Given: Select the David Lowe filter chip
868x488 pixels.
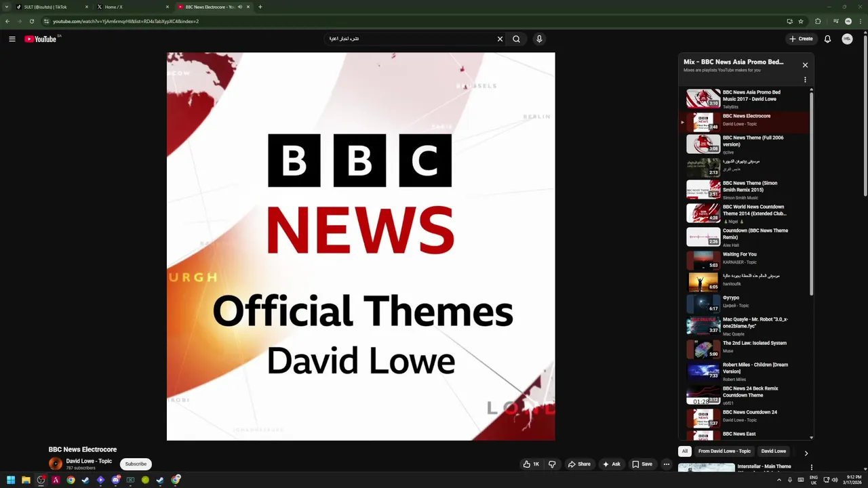Looking at the screenshot, I should coord(773,451).
